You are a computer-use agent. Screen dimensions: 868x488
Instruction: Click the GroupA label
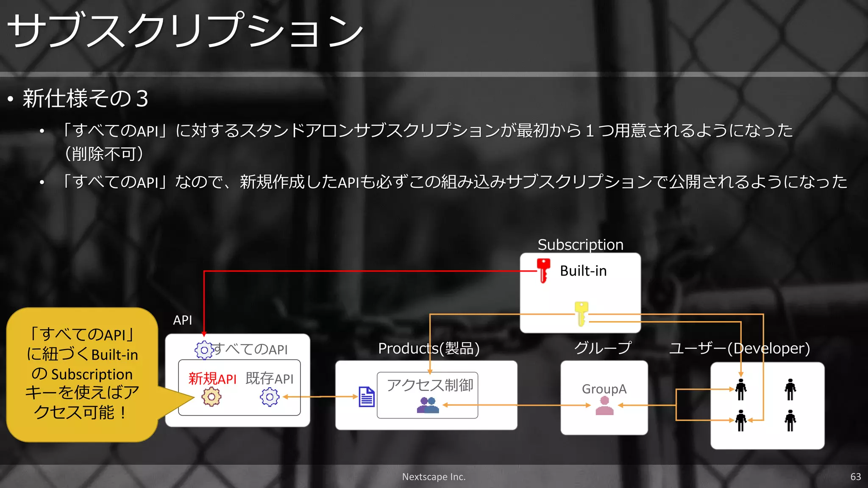[604, 388]
